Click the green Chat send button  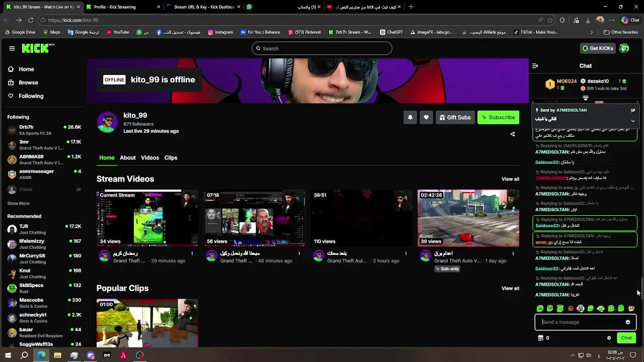(x=626, y=338)
